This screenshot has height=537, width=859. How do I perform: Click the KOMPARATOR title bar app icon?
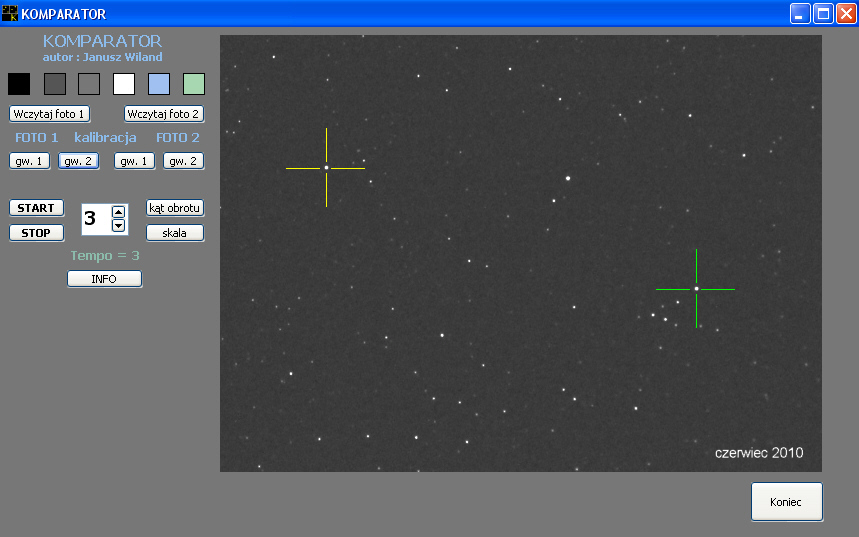pyautogui.click(x=10, y=13)
